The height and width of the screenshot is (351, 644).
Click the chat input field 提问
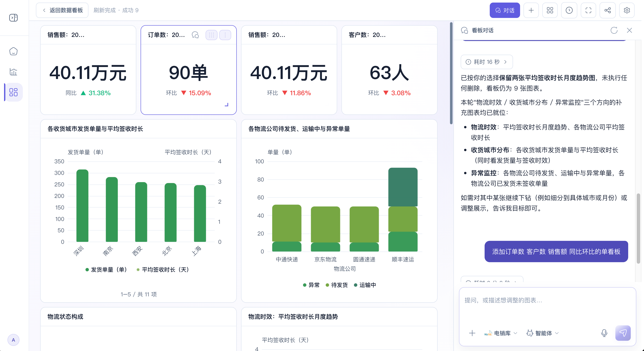(x=547, y=306)
